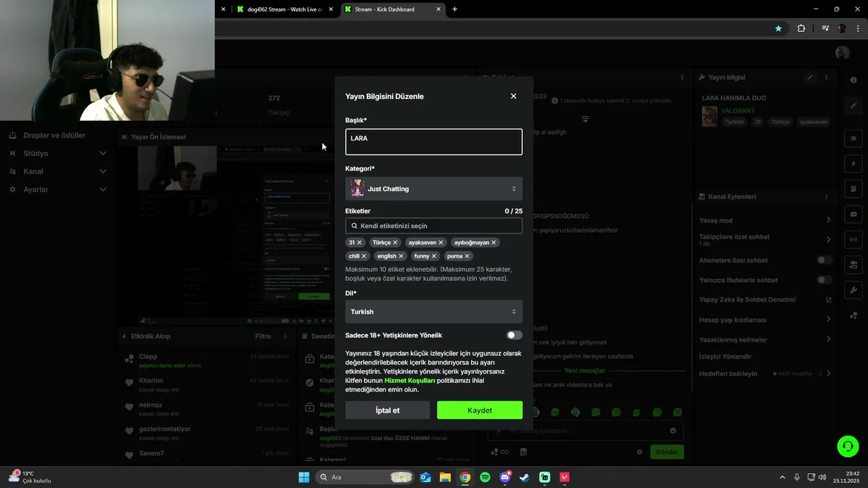The image size is (868, 488).
Task: Open Valorant from the taskbar
Action: (564, 477)
